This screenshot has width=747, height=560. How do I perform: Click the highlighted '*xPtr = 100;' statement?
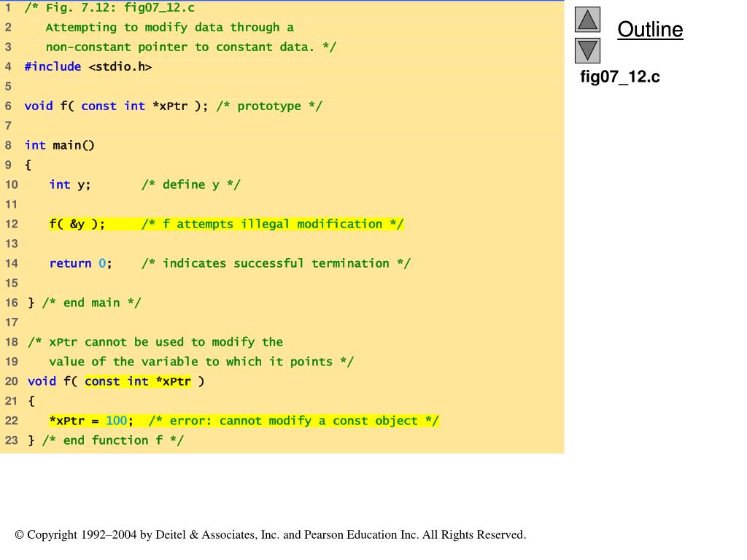(91, 421)
